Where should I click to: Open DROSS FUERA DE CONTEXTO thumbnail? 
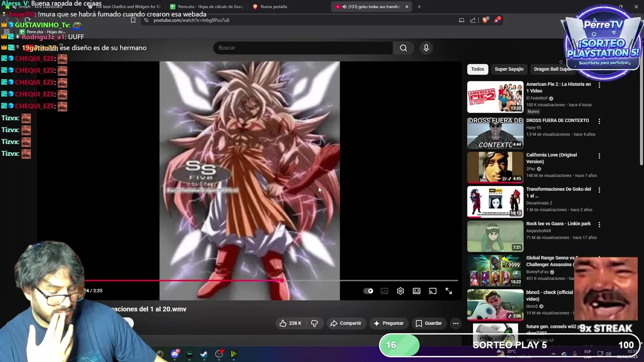[x=495, y=133]
